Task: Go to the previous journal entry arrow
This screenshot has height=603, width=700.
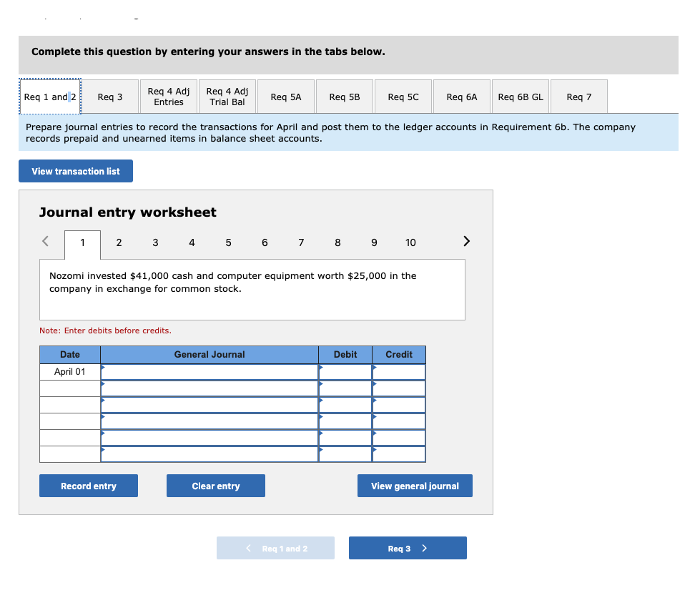Action: (45, 241)
